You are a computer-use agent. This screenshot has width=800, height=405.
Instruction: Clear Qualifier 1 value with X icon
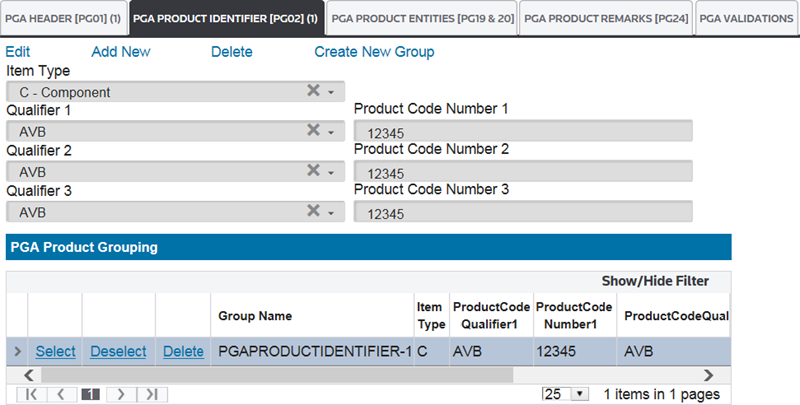[x=313, y=130]
